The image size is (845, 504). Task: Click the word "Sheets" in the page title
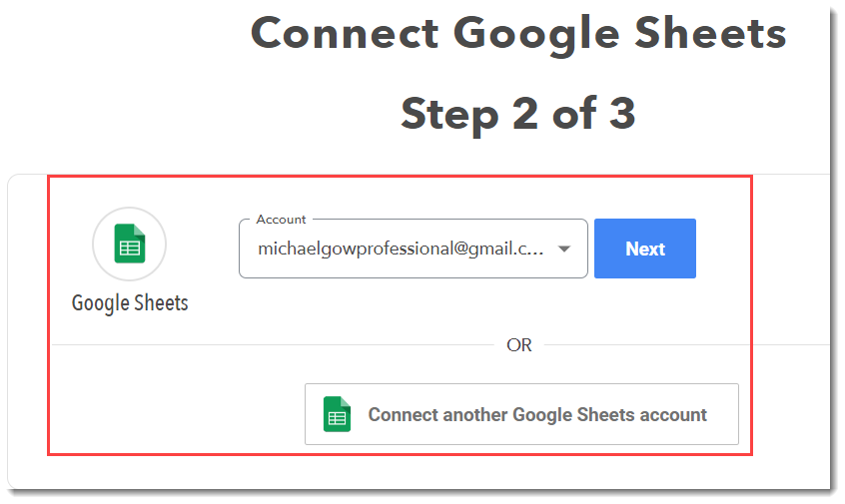pos(714,34)
